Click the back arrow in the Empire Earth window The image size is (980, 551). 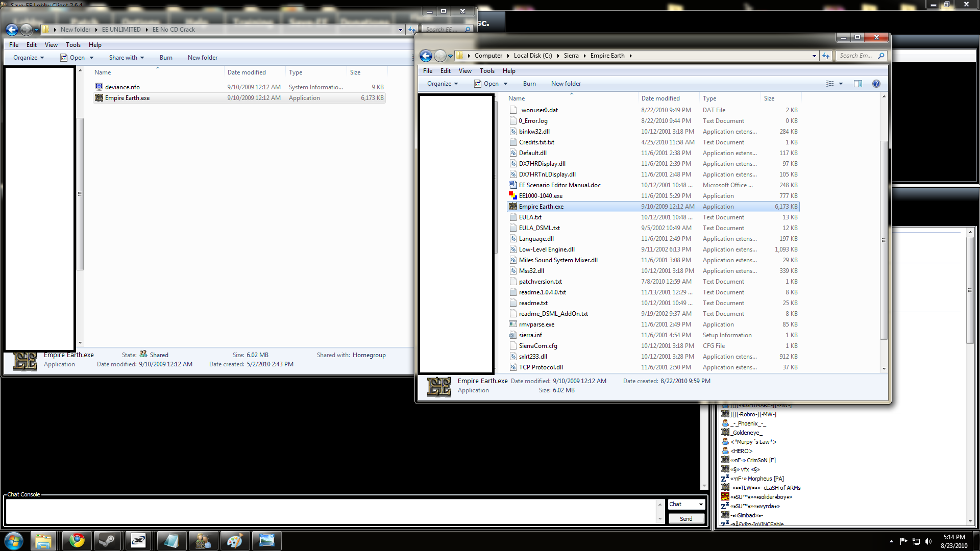(x=426, y=56)
